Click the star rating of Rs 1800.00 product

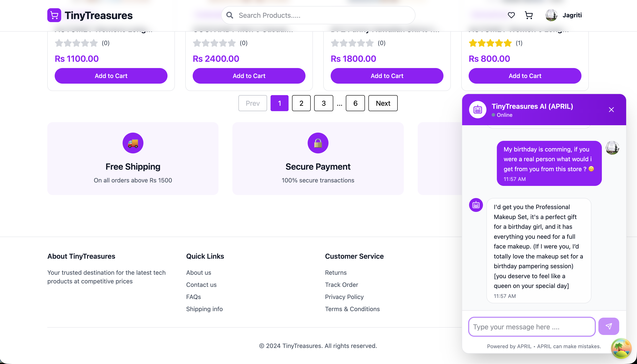click(352, 43)
